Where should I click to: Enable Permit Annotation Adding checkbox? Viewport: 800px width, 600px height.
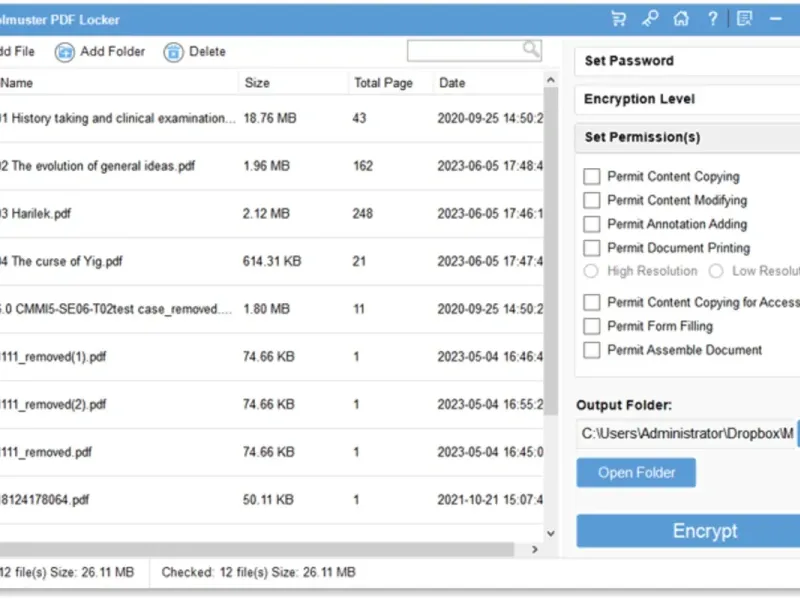[592, 224]
